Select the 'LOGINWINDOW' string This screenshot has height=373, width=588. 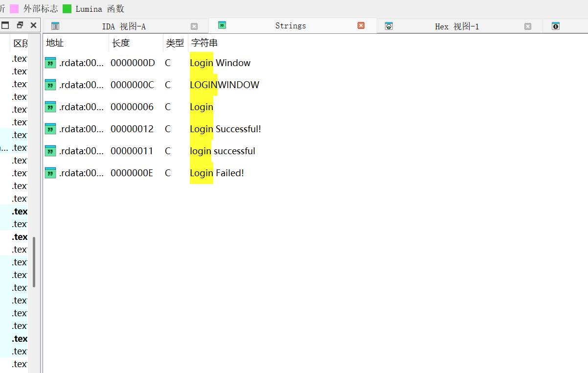(225, 85)
